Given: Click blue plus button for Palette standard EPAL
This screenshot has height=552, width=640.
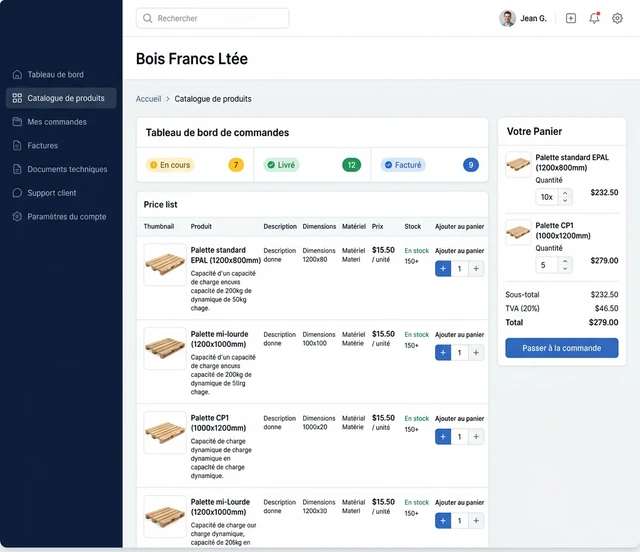Looking at the screenshot, I should tap(443, 269).
